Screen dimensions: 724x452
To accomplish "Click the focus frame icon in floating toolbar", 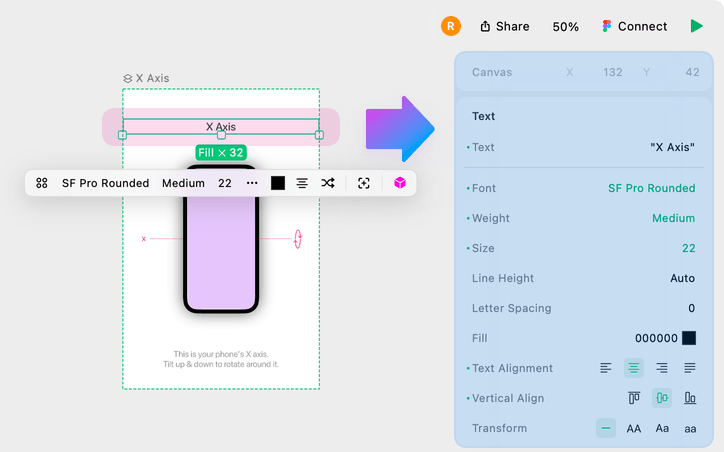I will (x=364, y=183).
